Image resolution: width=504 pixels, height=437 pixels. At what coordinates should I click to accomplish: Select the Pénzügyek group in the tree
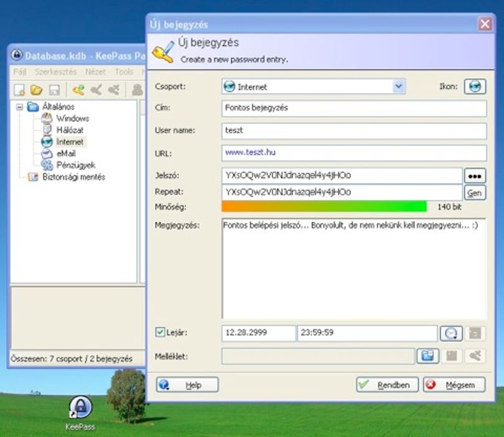tap(75, 165)
